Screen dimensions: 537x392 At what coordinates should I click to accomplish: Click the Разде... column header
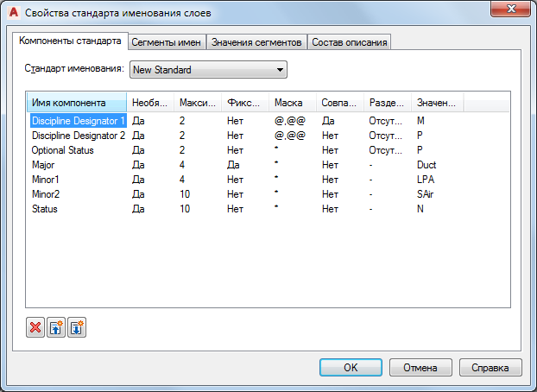(x=388, y=103)
